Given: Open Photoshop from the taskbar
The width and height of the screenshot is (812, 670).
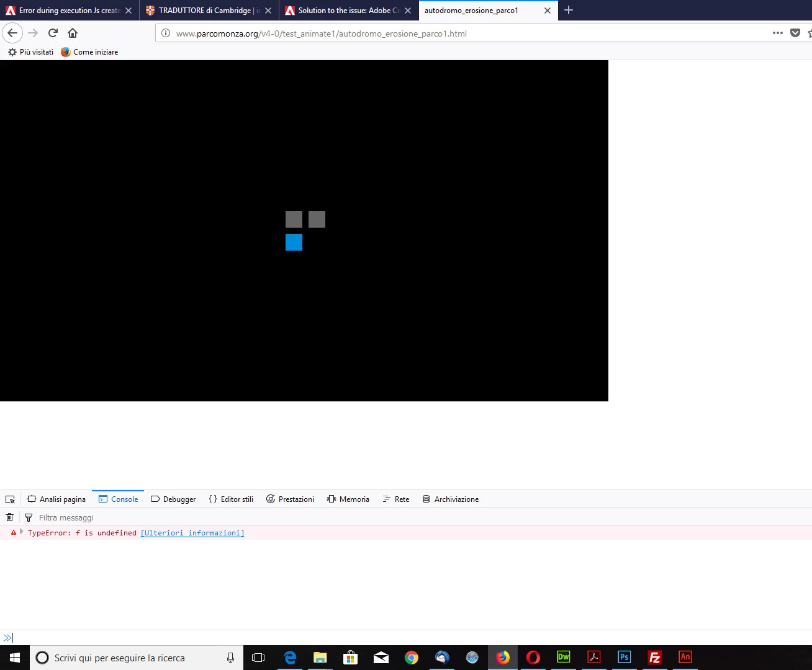Looking at the screenshot, I should [x=625, y=657].
